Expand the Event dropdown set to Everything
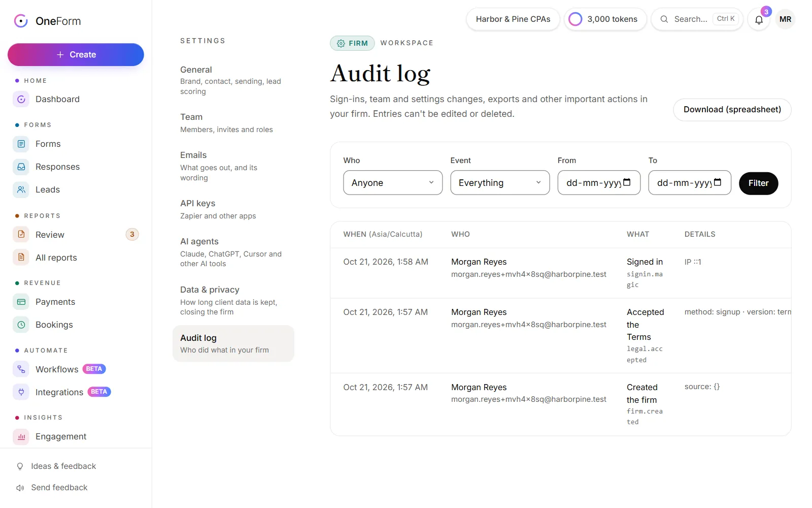The height and width of the screenshot is (508, 812). (500, 183)
